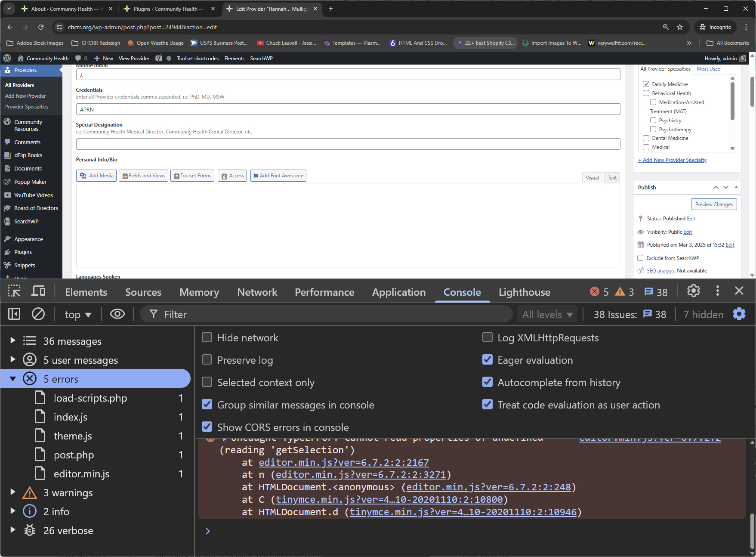Screen dimensions: 756x557
Task: Open Appearance in the sidebar
Action: click(28, 239)
